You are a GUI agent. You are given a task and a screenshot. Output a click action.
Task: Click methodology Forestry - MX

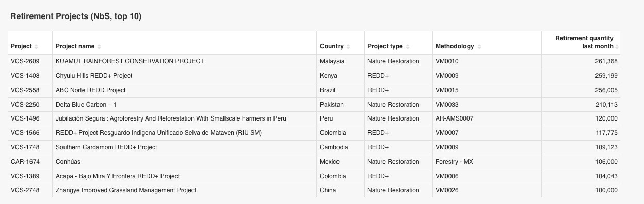coord(454,162)
